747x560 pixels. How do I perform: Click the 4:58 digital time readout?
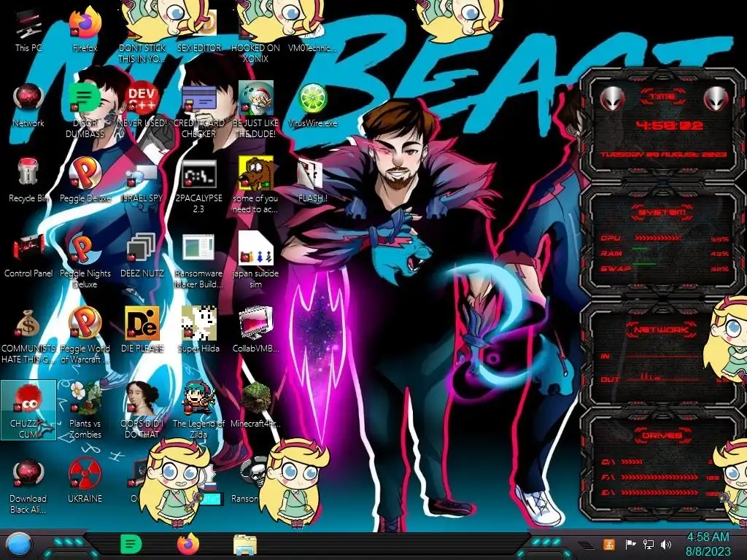(669, 125)
